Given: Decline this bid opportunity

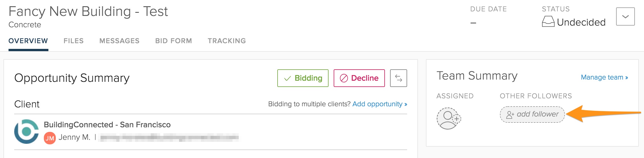Looking at the screenshot, I should [359, 78].
